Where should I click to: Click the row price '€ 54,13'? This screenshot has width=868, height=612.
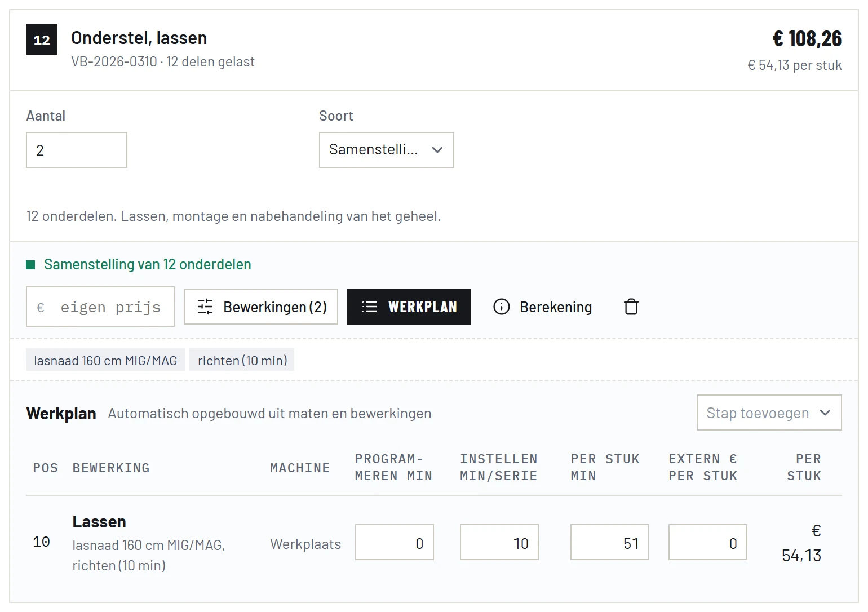801,543
